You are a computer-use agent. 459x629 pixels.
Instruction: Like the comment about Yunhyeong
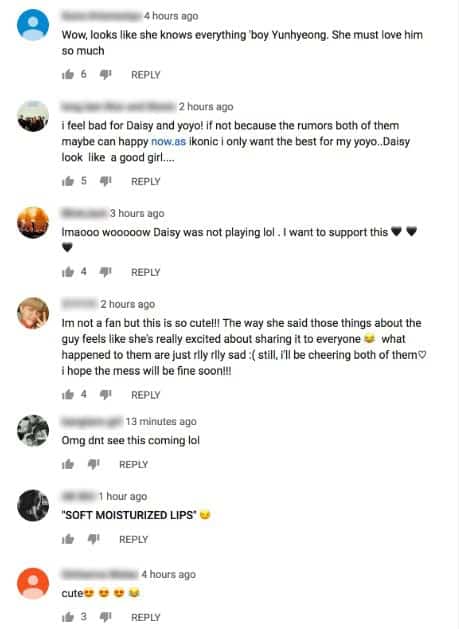(68, 74)
